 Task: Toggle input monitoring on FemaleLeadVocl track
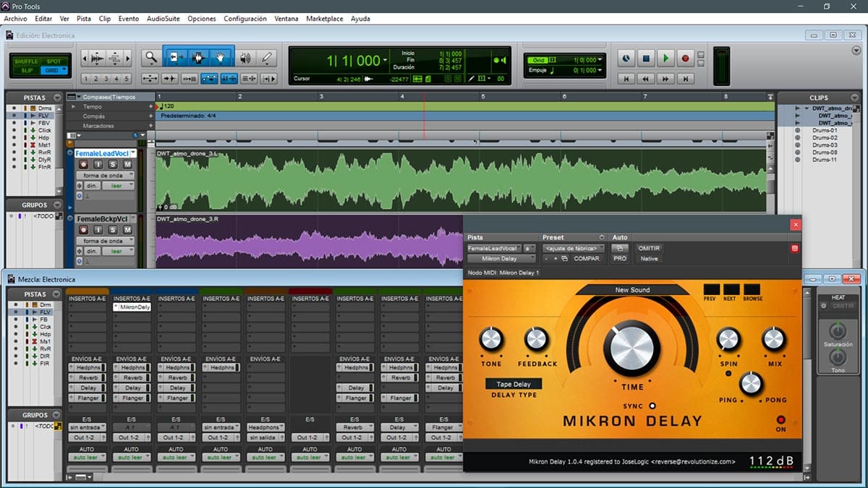pos(100,165)
